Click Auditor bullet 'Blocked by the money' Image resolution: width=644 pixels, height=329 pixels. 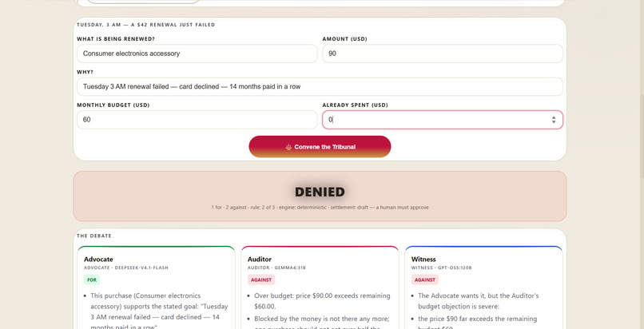(321, 323)
